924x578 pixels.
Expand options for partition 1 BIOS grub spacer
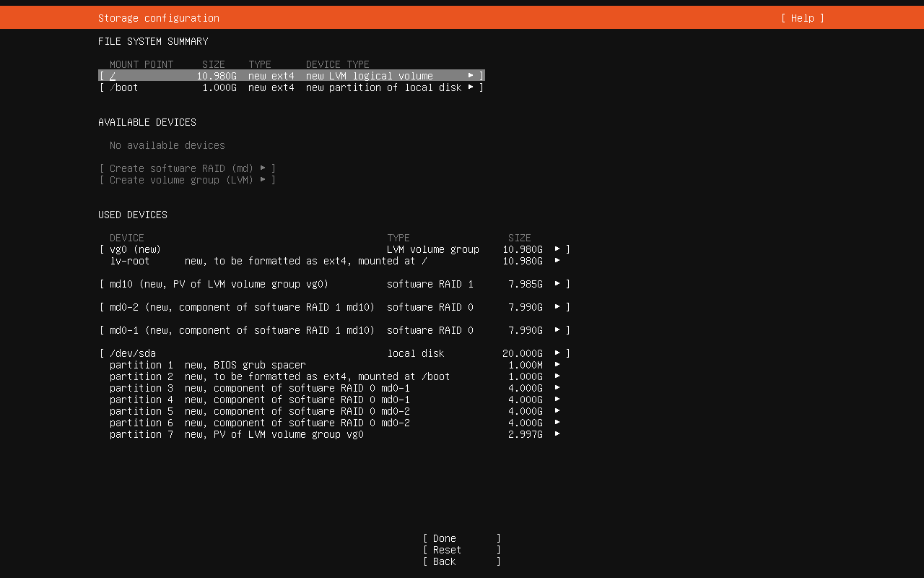557,365
